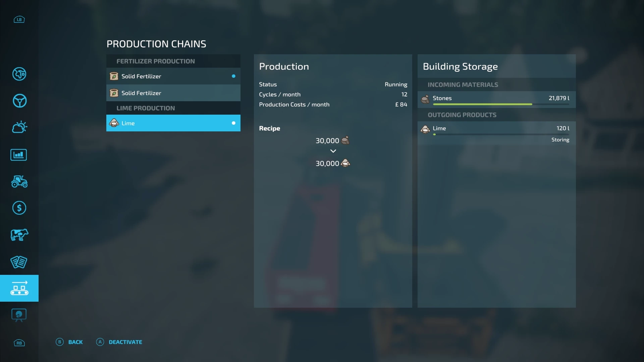Open the weather forecast icon

point(19,127)
